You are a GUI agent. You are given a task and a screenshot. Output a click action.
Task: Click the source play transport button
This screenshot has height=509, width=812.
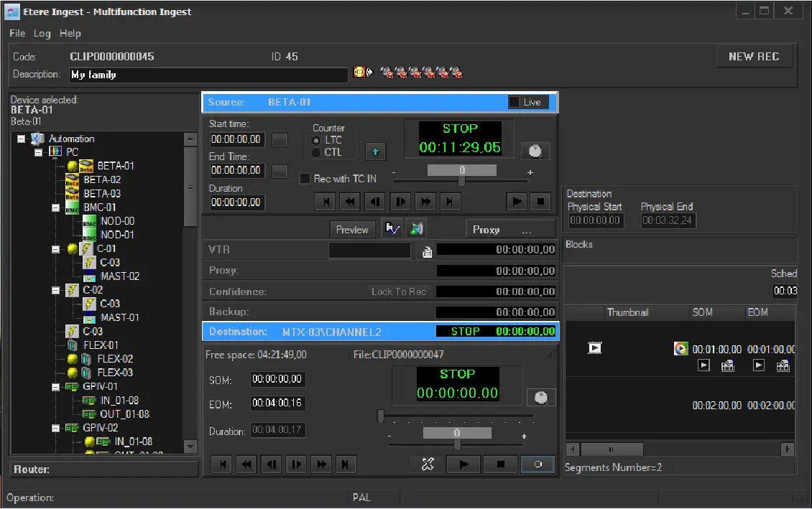516,202
